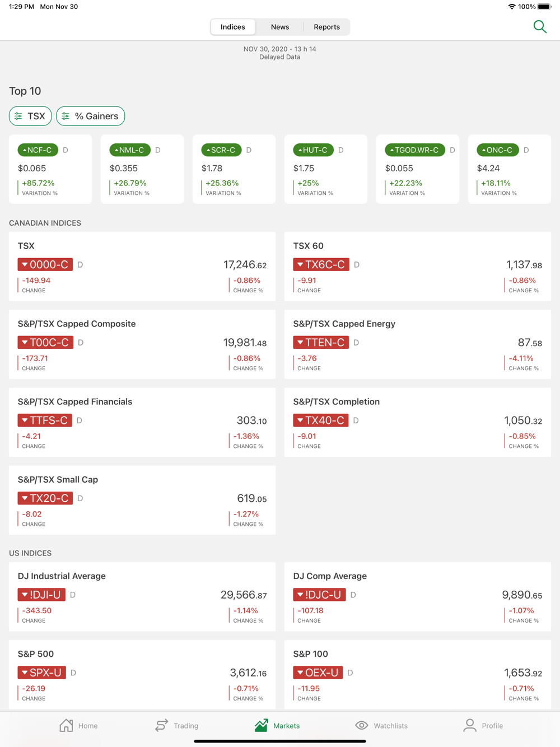This screenshot has height=747, width=560.
Task: Open the 0000-C TSX index badge
Action: 45,264
